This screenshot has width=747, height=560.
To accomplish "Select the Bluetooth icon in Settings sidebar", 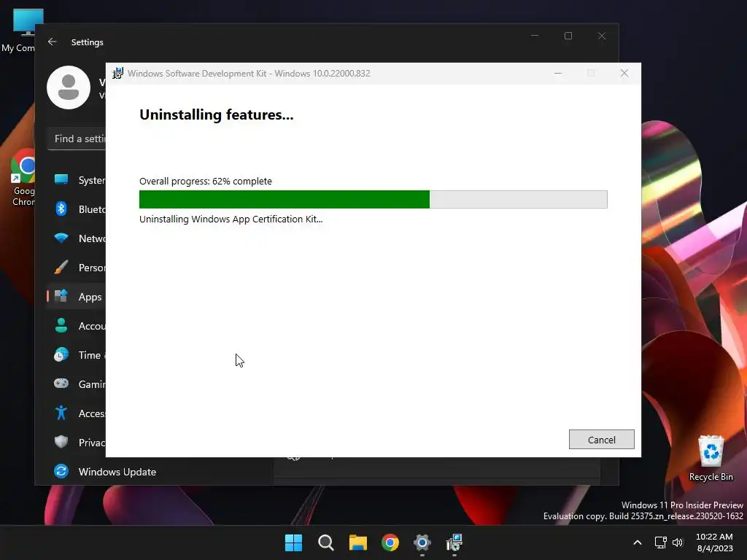I will click(61, 209).
